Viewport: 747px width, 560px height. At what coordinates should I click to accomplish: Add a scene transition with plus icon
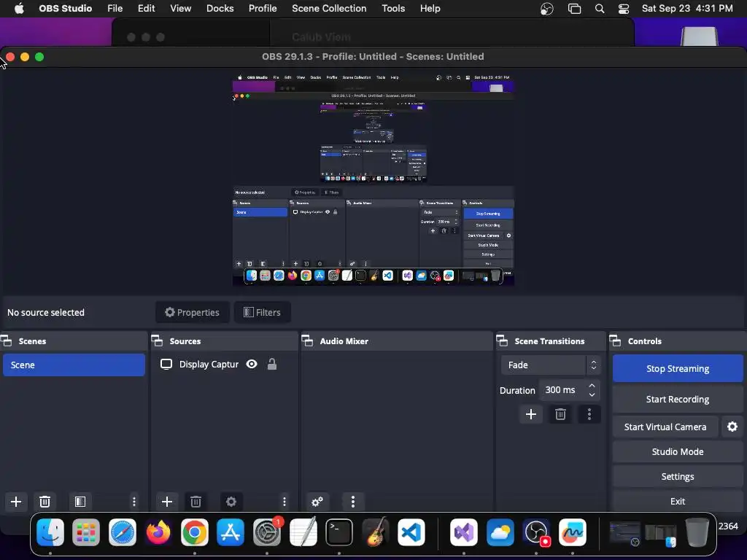pos(531,414)
